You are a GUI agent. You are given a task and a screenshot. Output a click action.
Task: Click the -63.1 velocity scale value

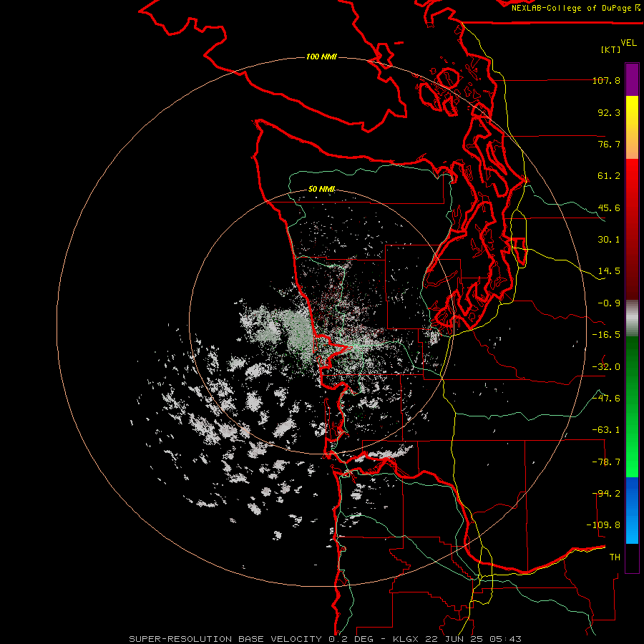(x=606, y=430)
